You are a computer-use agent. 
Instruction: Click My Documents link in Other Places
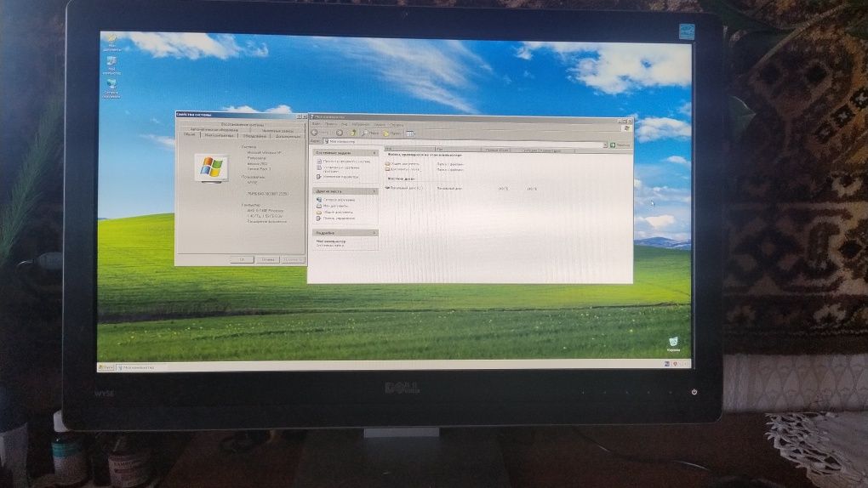tap(333, 206)
